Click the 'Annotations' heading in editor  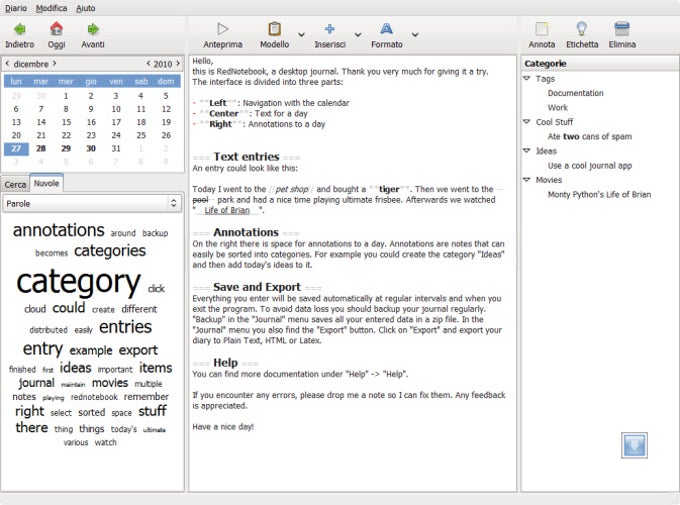click(245, 232)
